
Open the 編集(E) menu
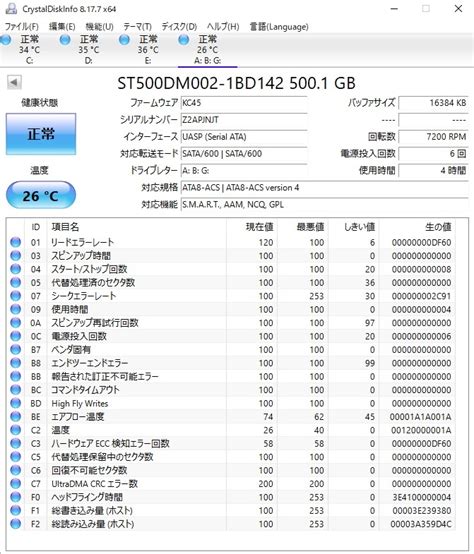pos(62,27)
